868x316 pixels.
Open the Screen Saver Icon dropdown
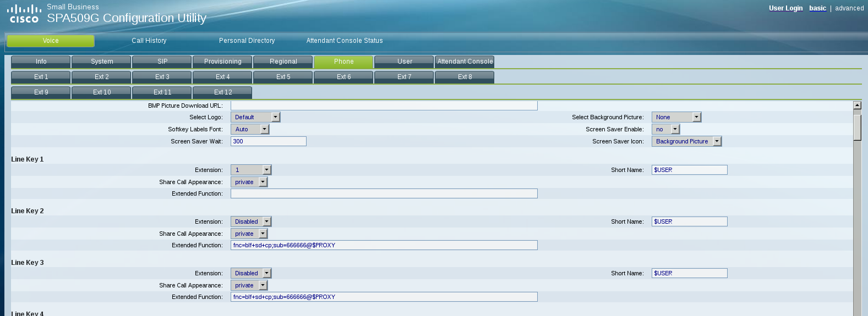pyautogui.click(x=686, y=141)
